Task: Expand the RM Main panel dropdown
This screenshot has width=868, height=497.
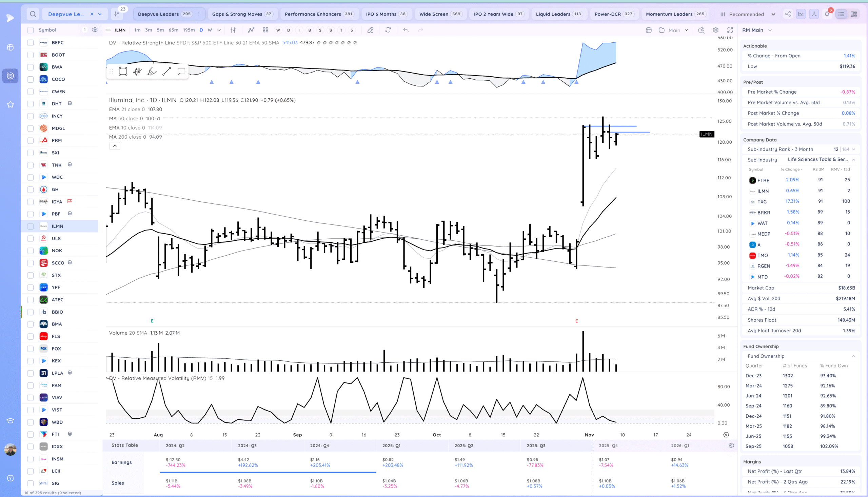Action: point(770,30)
